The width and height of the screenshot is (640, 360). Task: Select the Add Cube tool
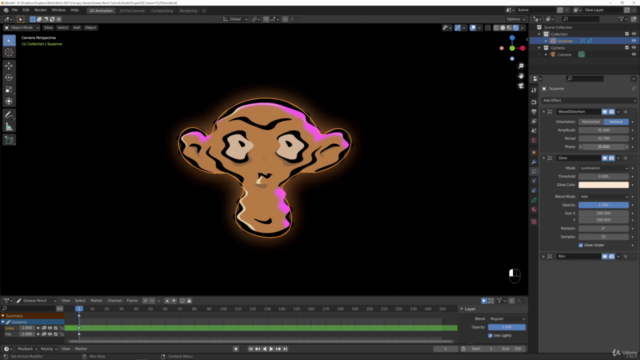(9, 140)
